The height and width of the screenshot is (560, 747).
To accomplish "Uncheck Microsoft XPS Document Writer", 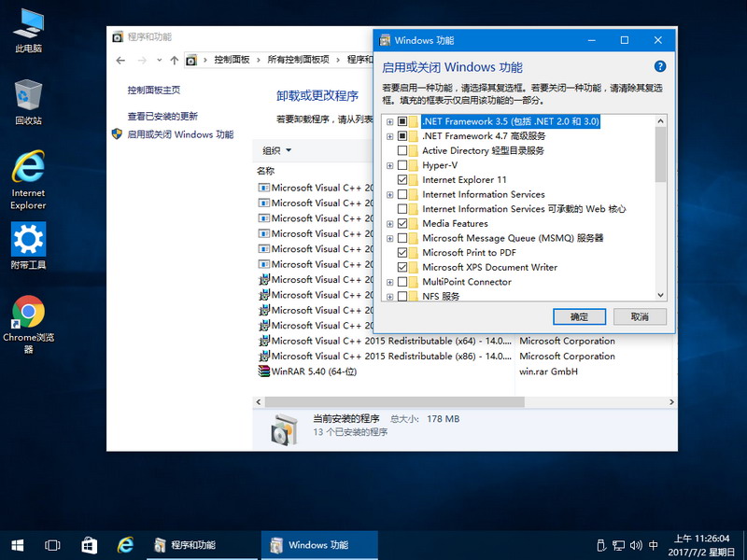I will pyautogui.click(x=402, y=267).
